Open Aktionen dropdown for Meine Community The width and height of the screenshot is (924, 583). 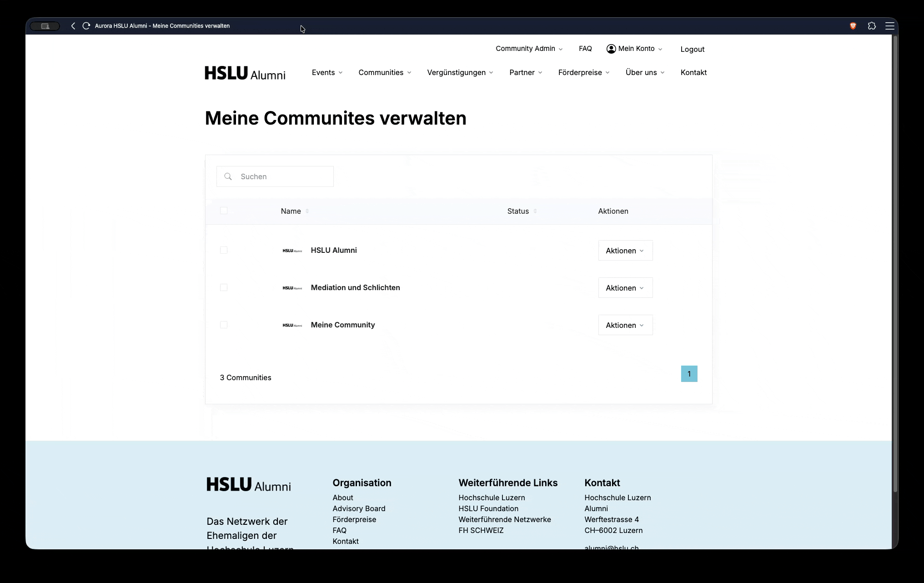point(625,325)
